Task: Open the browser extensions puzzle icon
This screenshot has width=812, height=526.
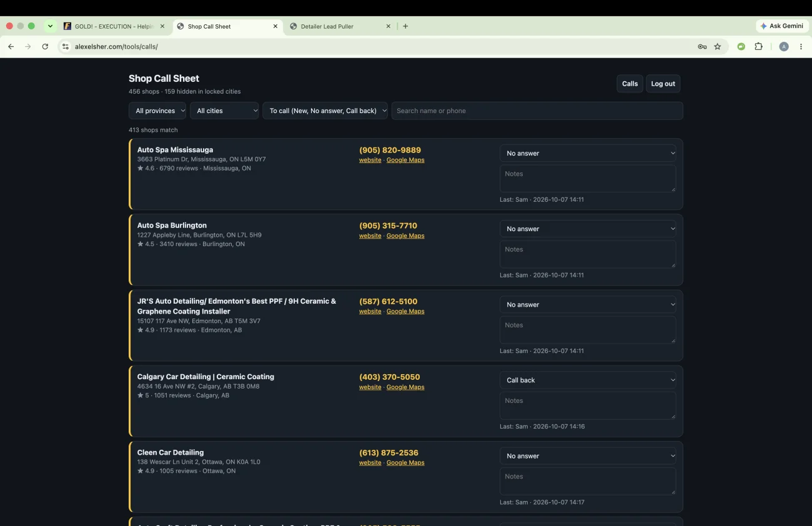Action: tap(759, 46)
